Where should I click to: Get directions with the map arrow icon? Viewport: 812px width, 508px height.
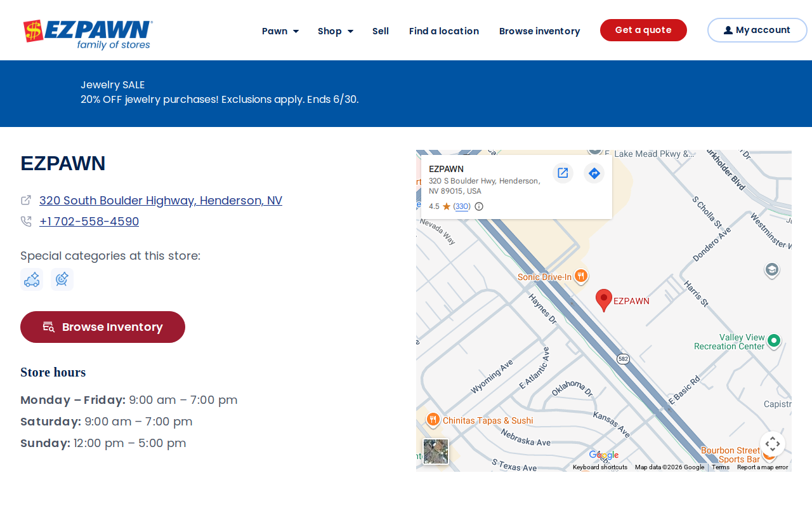594,173
